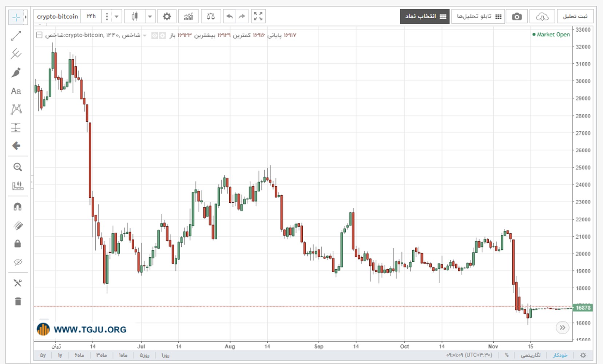Open chart settings gear in top toolbar
This screenshot has height=364, width=603.
[x=167, y=16]
